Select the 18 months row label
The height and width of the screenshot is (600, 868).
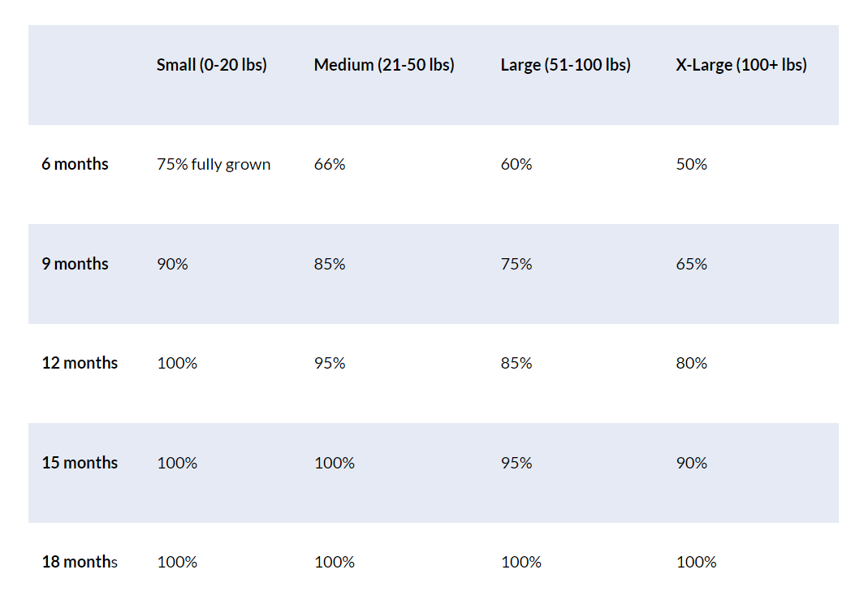pos(80,562)
